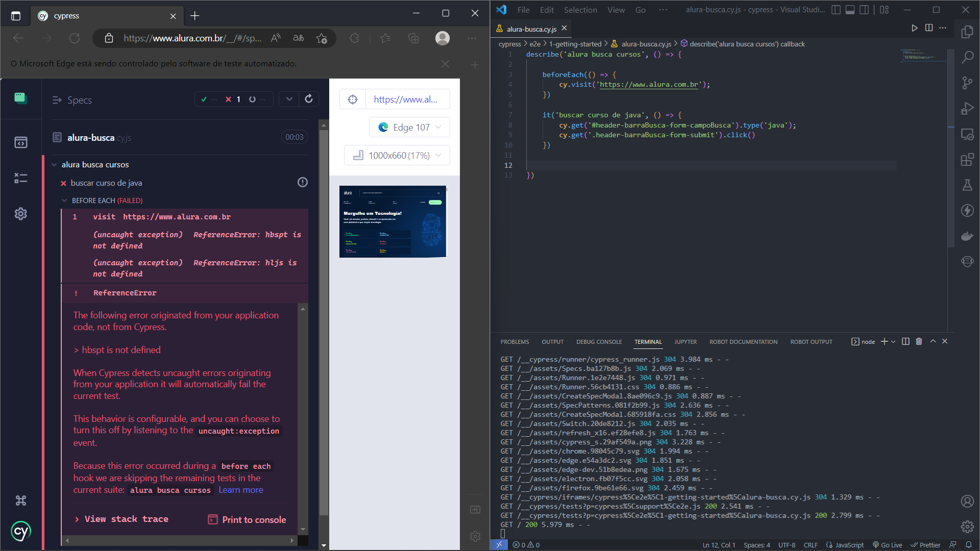Switch to PROBLEMS panel tab
980x551 pixels.
pos(514,342)
